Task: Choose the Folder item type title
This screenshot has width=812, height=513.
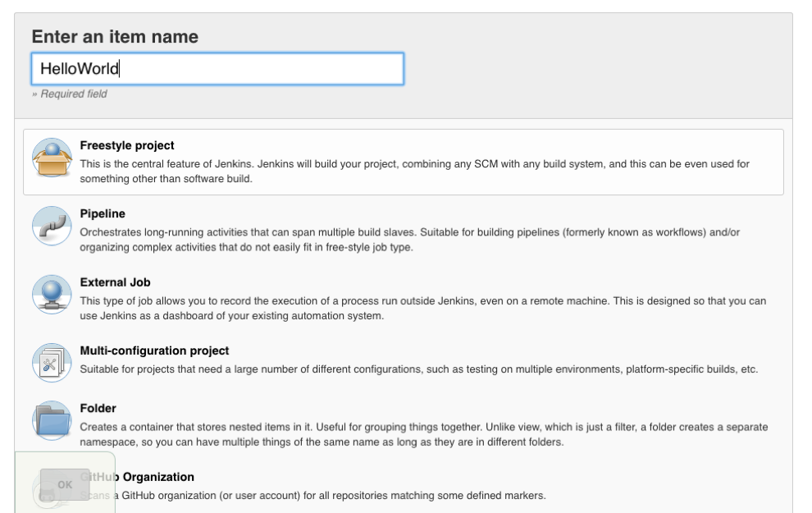Action: pos(98,408)
